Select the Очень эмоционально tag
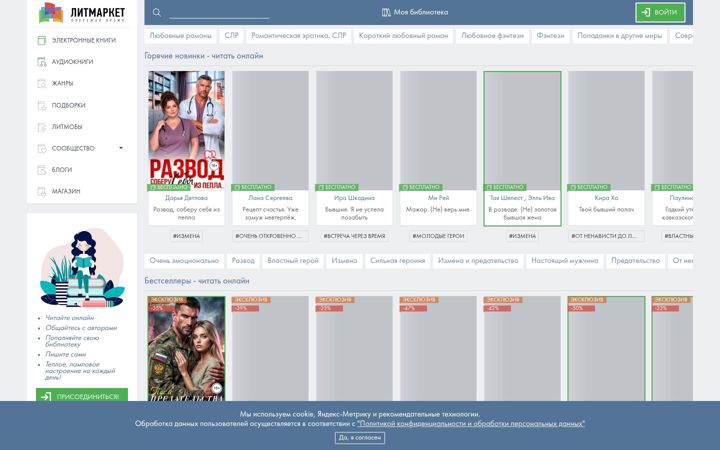 184,261
